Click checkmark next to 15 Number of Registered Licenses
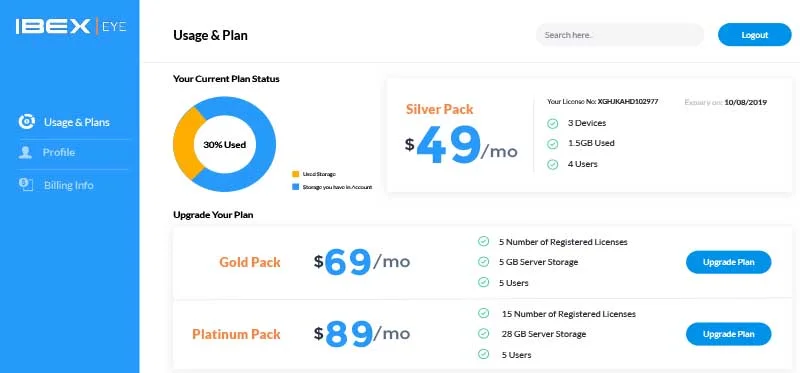Screen dimensions: 800x373 click(x=483, y=313)
